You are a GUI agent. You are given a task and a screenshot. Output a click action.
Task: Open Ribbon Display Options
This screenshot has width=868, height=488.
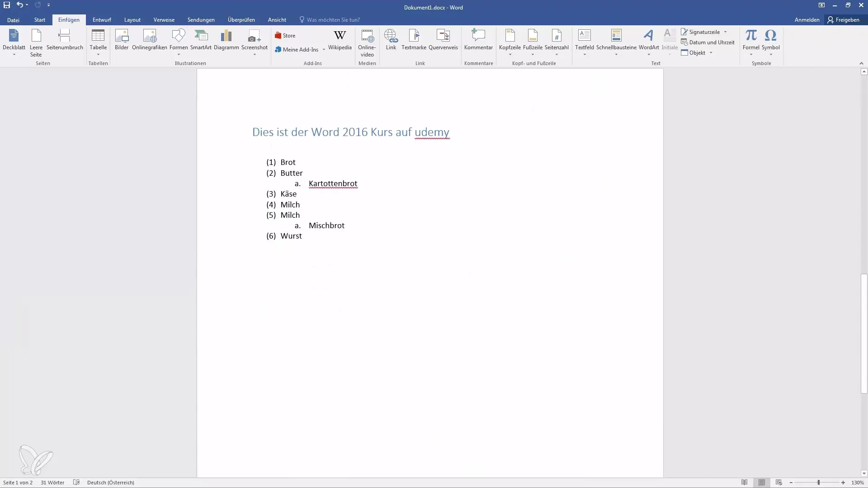pyautogui.click(x=821, y=5)
